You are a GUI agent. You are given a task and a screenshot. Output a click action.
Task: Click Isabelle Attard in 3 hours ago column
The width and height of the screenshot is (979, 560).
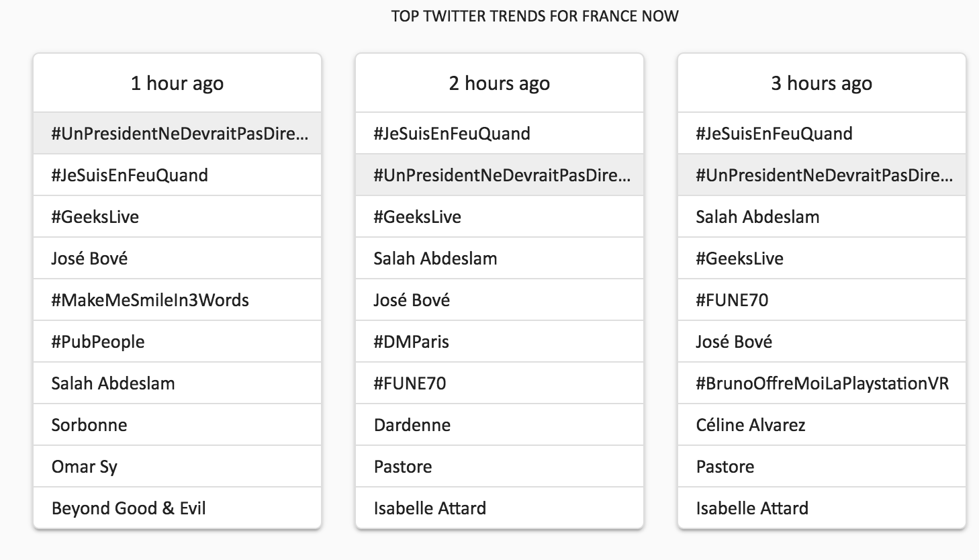pos(752,508)
